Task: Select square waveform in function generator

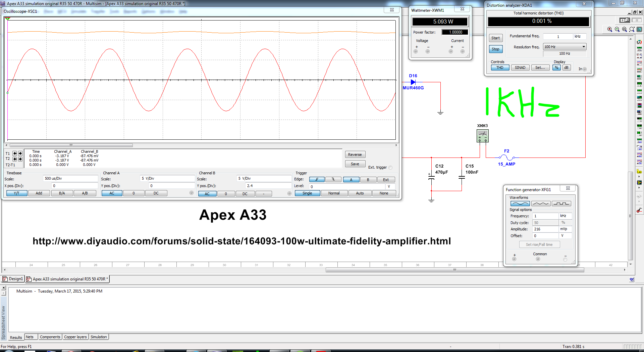Action: pyautogui.click(x=561, y=204)
